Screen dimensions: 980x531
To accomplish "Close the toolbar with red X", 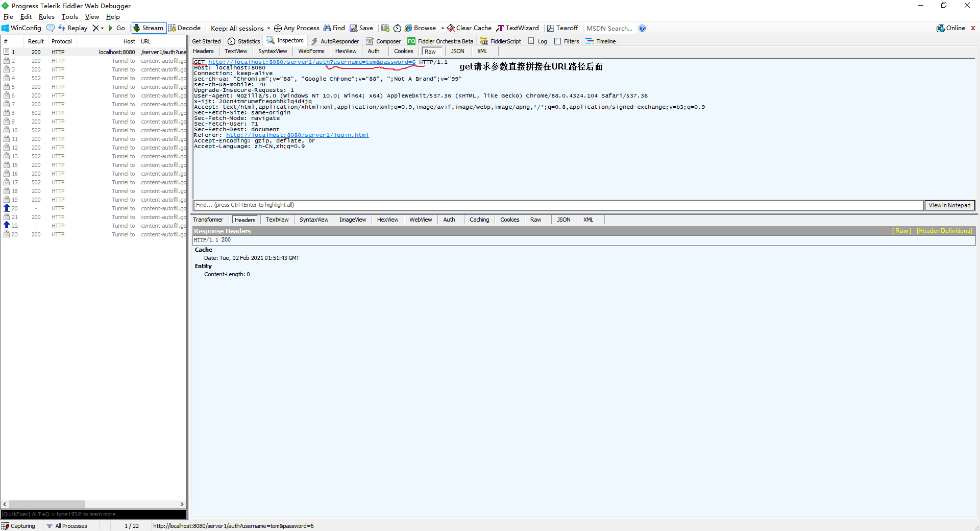I will pos(973,28).
